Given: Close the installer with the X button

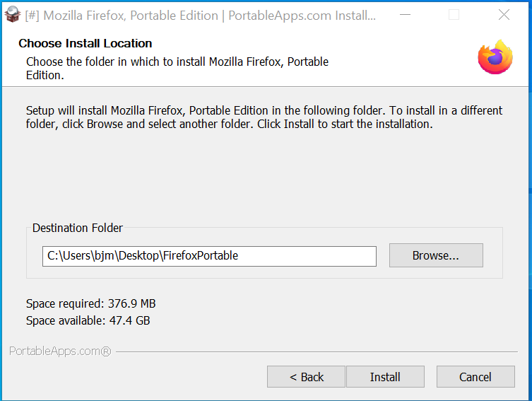Looking at the screenshot, I should 504,15.
